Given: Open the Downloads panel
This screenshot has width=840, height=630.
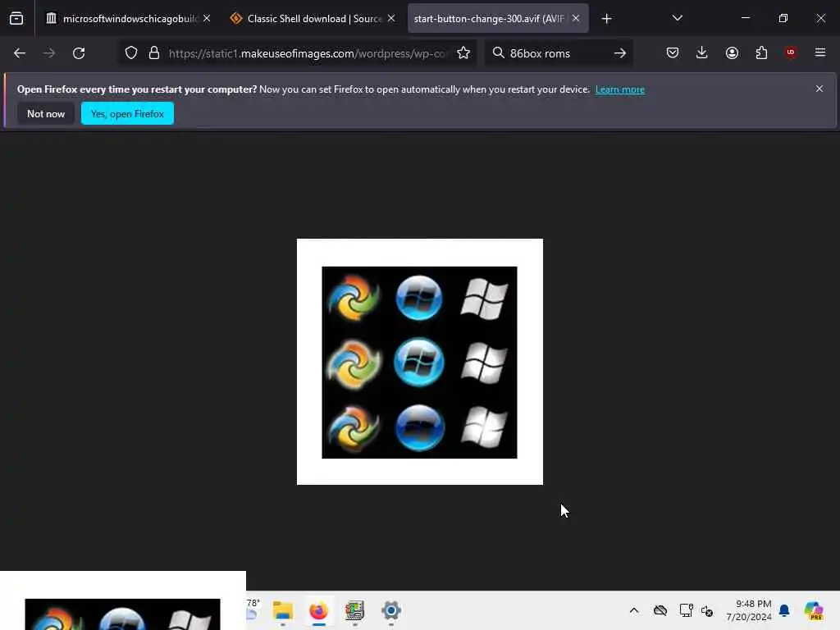Looking at the screenshot, I should [x=702, y=52].
